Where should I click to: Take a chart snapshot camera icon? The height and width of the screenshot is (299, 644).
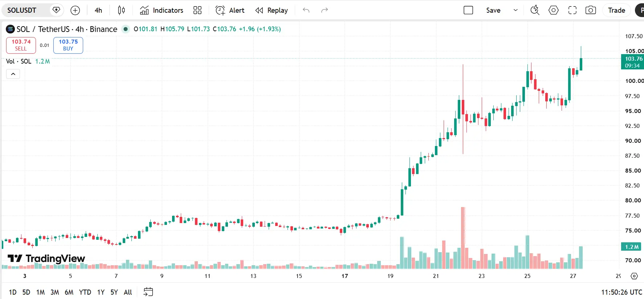pos(591,10)
